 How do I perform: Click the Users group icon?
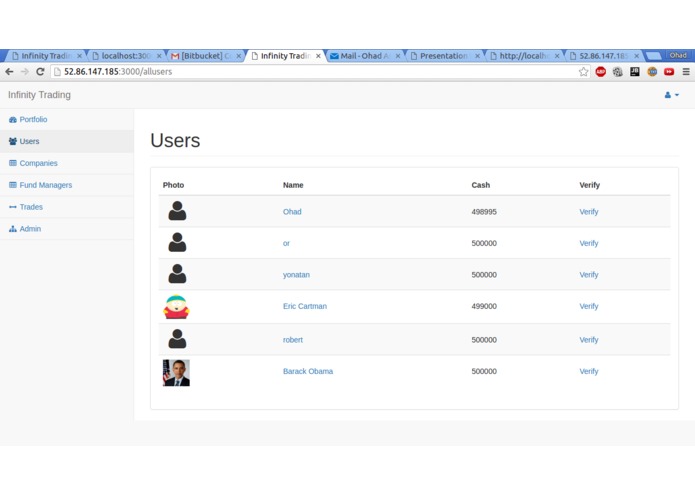(13, 141)
